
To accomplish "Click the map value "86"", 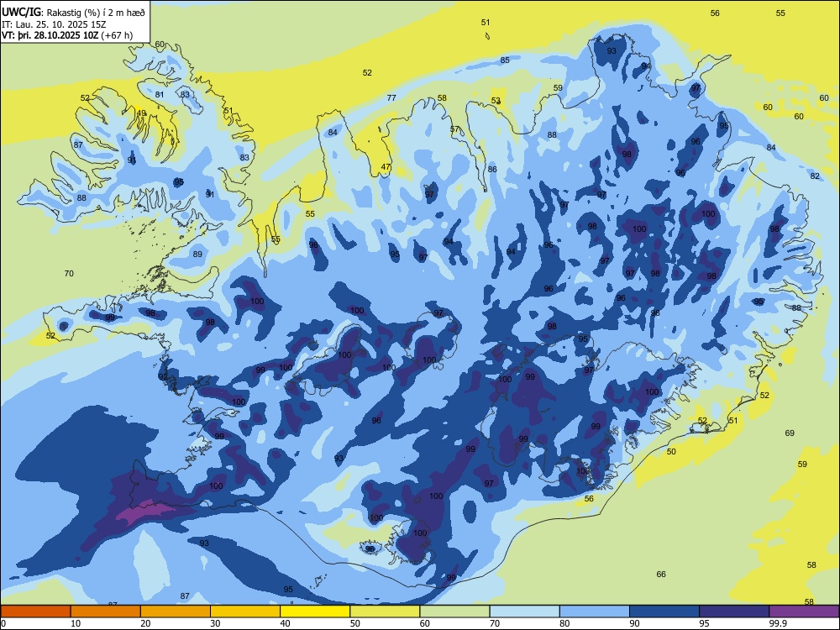I will point(491,170).
